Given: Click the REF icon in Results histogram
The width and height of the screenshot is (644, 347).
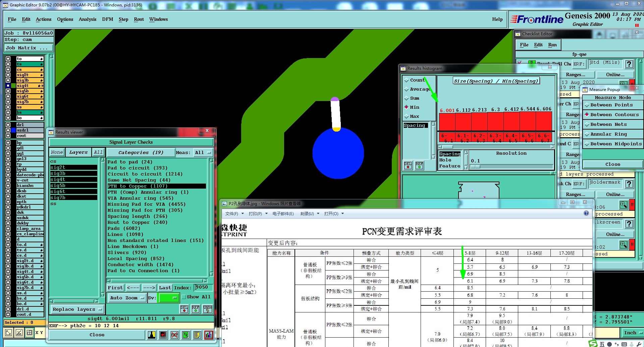Looking at the screenshot, I should click(419, 165).
